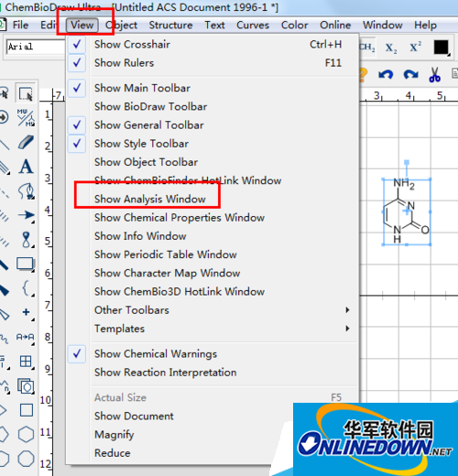This screenshot has width=458, height=476.
Task: Click the Cut scissors icon
Action: pos(435,74)
